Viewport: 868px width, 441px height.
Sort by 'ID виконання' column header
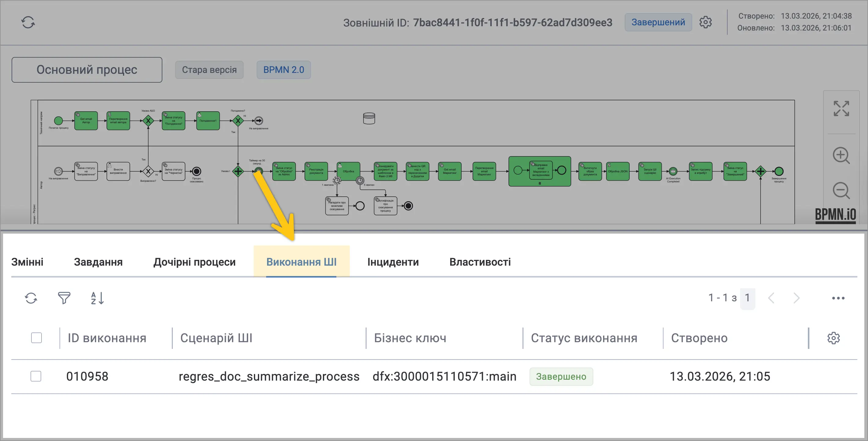(x=107, y=338)
